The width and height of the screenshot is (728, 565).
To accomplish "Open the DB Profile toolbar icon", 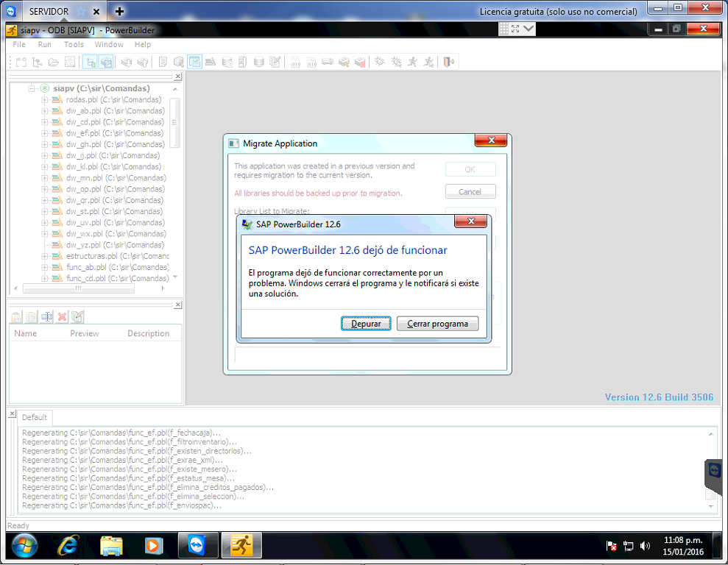I will pyautogui.click(x=227, y=62).
